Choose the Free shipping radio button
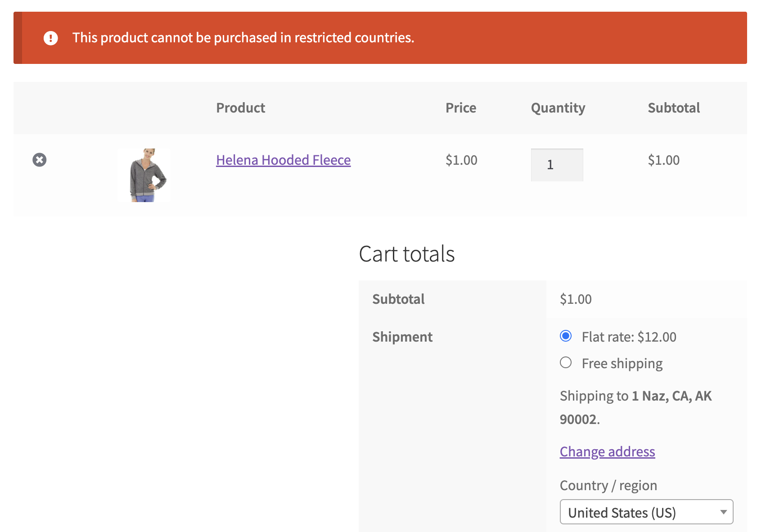 pos(566,363)
